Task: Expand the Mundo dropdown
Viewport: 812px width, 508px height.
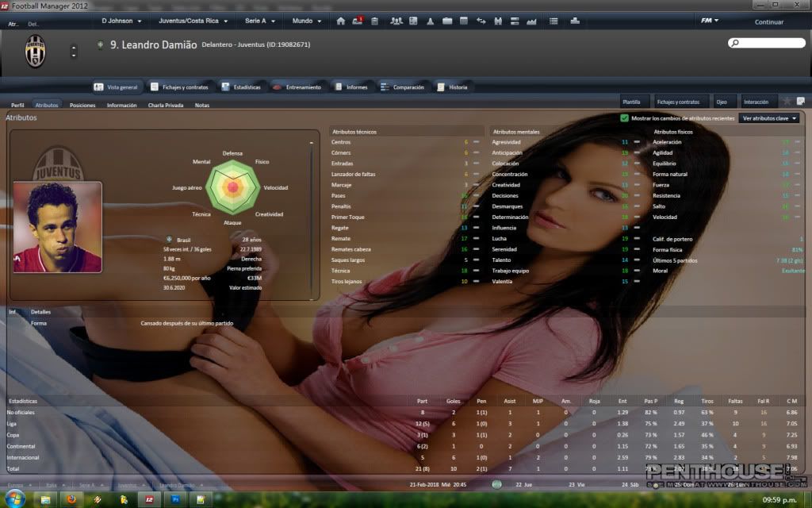Action: coord(307,21)
